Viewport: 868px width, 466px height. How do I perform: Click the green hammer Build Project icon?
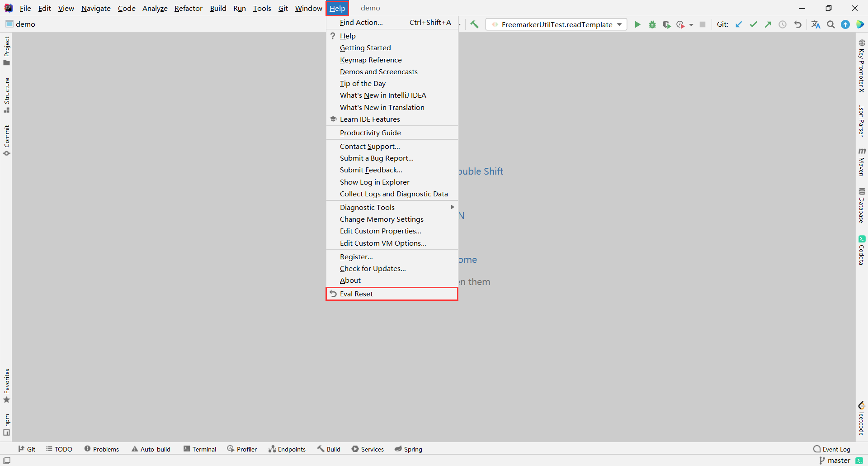[474, 24]
